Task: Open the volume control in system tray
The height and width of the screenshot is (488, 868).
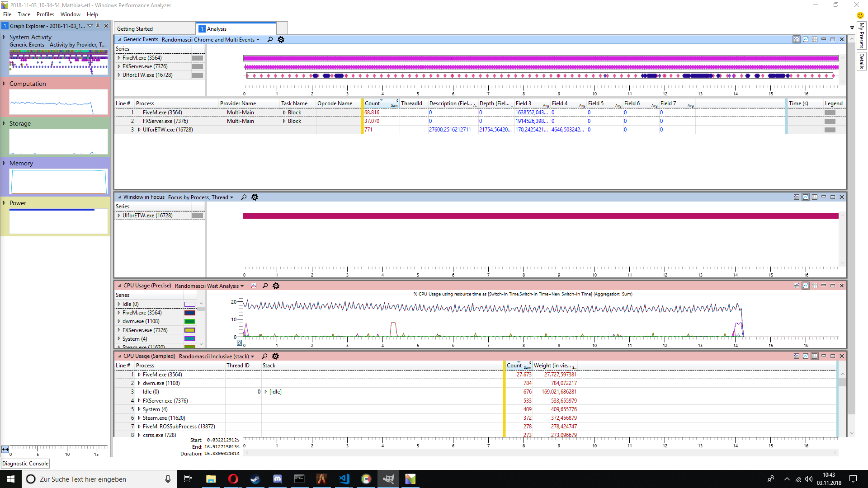Action: point(809,479)
